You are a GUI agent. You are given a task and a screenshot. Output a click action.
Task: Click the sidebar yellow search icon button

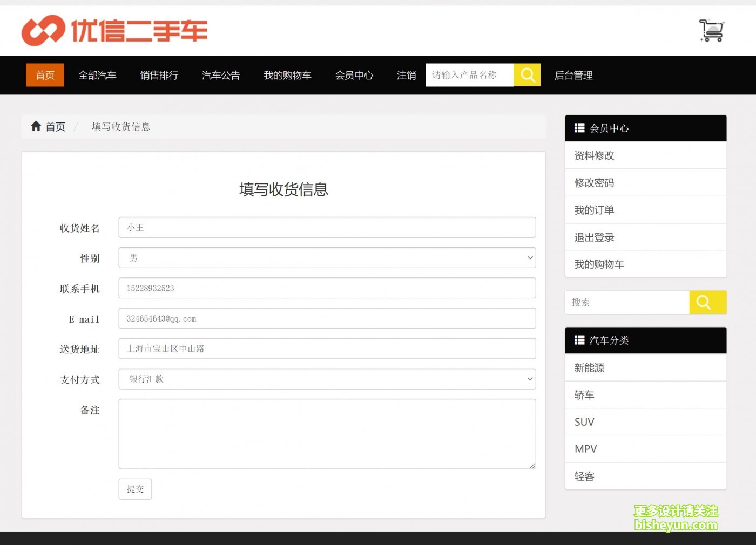click(707, 302)
